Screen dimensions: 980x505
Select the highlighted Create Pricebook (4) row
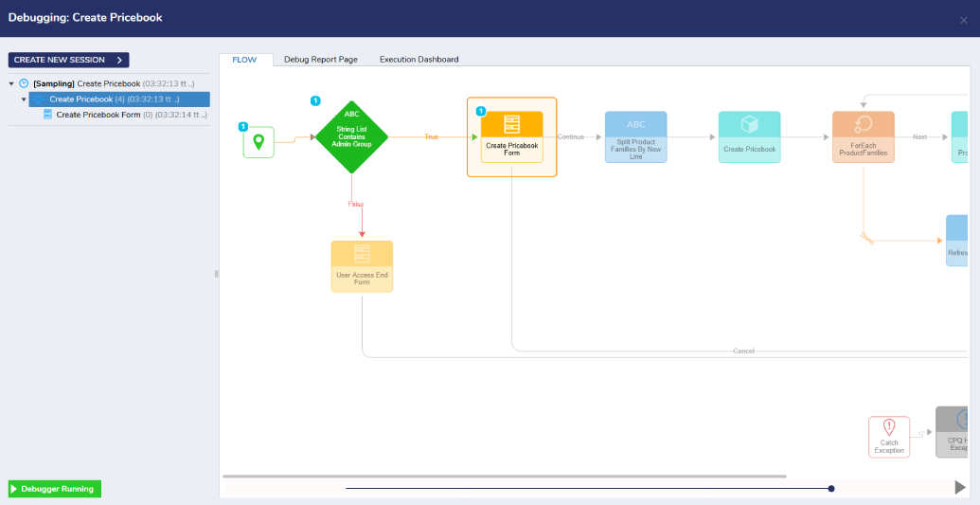coord(119,99)
